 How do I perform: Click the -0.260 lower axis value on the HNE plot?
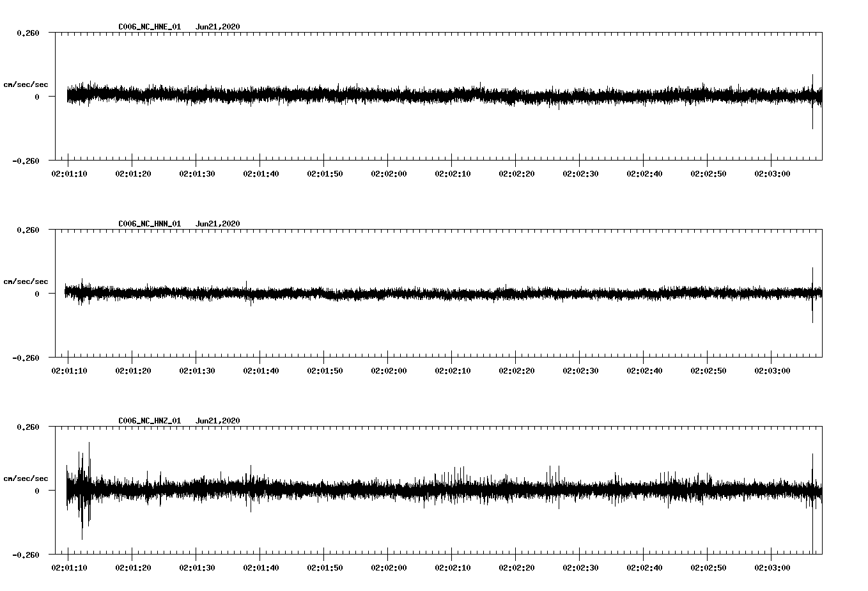click(26, 161)
